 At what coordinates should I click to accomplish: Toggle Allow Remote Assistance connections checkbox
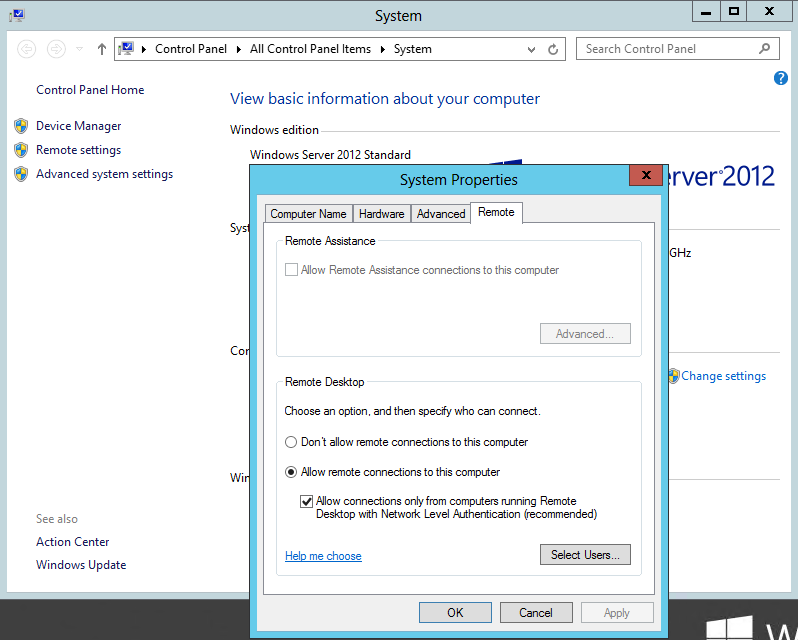pyautogui.click(x=291, y=270)
